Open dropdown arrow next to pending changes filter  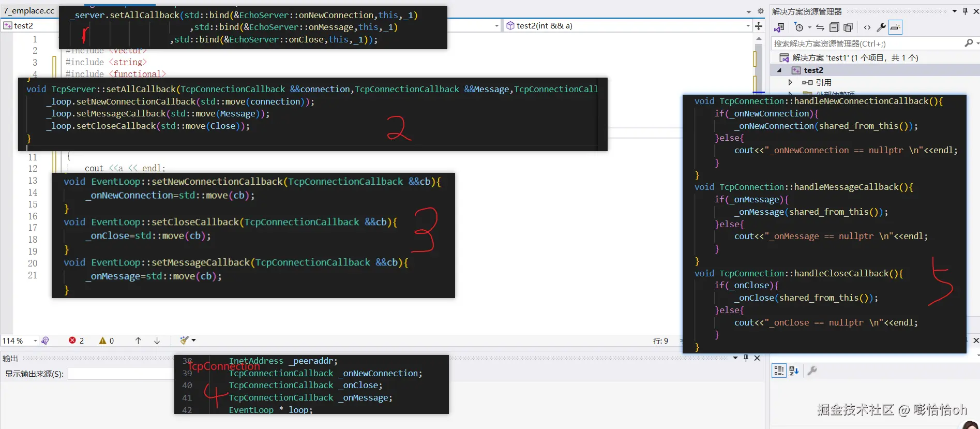[809, 27]
